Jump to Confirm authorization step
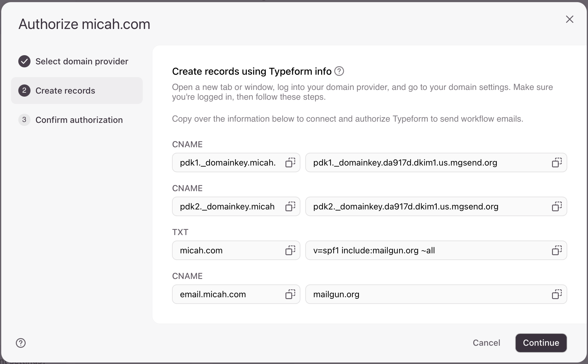588x364 pixels. (x=79, y=120)
